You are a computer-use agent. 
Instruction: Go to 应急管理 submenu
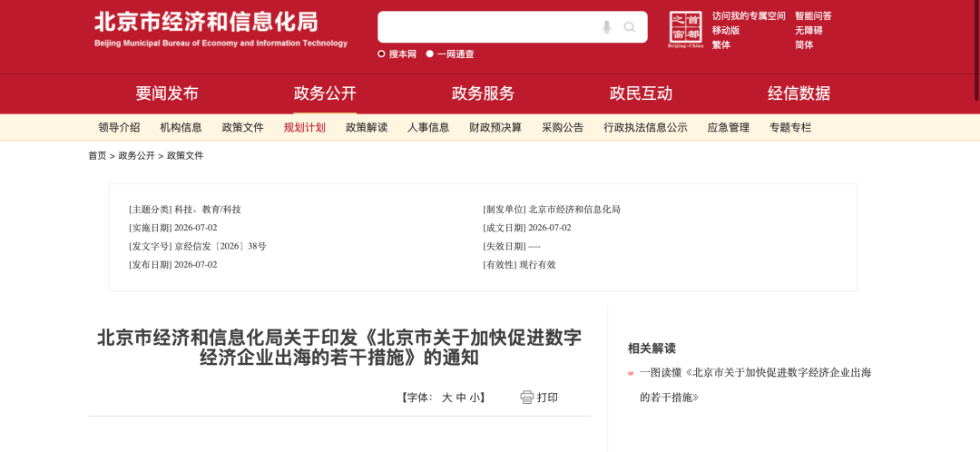(x=728, y=128)
